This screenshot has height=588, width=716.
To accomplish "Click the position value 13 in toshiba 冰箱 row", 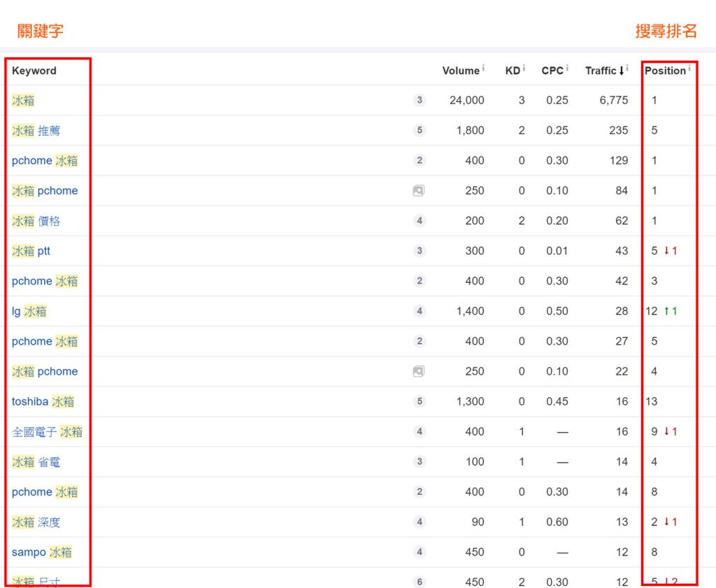I will pyautogui.click(x=652, y=401).
